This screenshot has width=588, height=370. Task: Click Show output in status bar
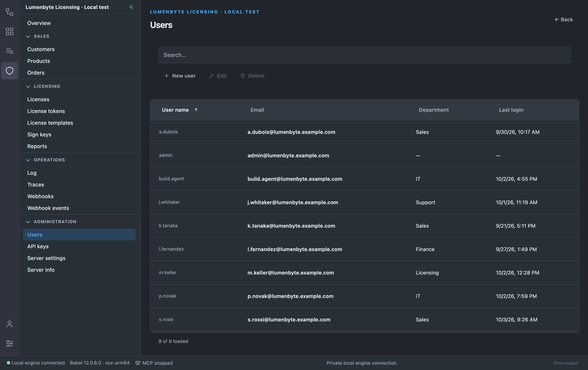(566, 363)
